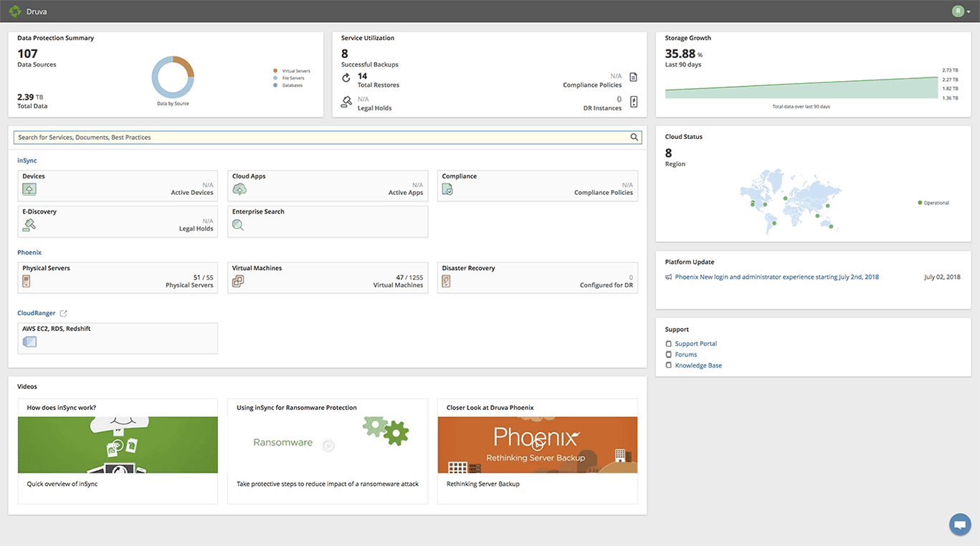980x546 pixels.
Task: Open the Physical Servers icon
Action: click(27, 282)
